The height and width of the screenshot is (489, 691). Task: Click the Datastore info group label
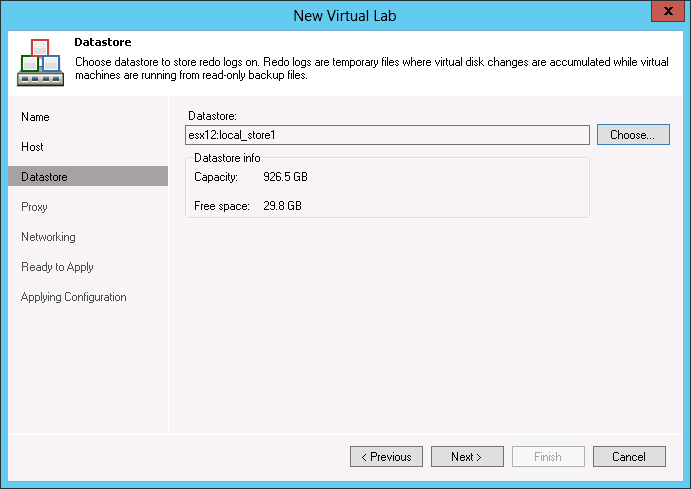point(227,158)
